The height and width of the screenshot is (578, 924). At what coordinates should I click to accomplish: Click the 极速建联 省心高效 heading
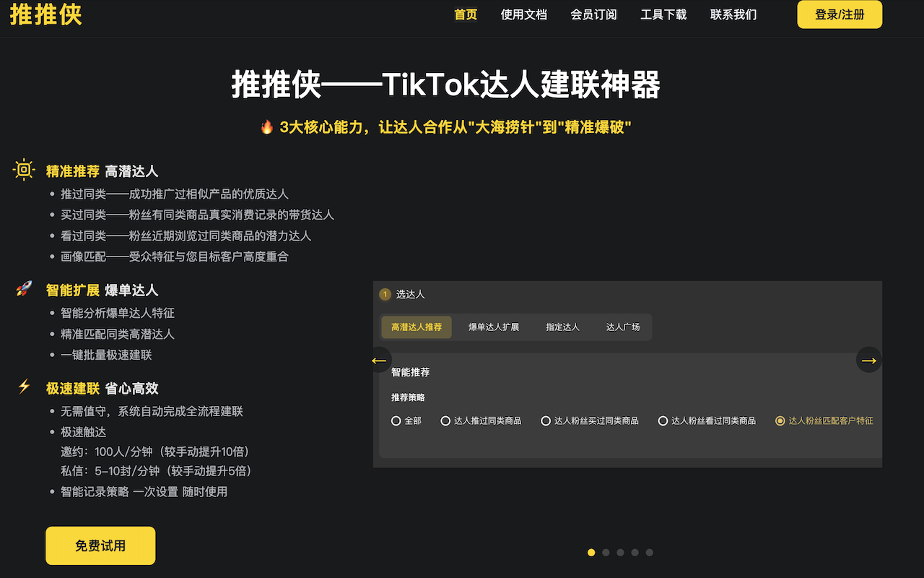click(x=102, y=389)
